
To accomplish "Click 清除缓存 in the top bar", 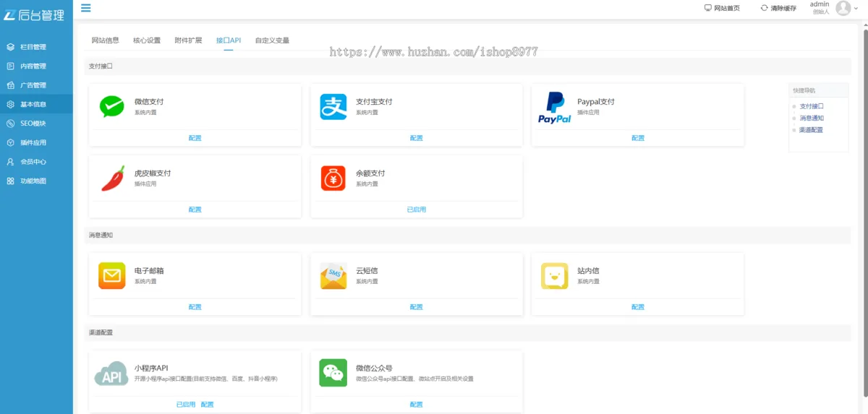I will coord(783,8).
